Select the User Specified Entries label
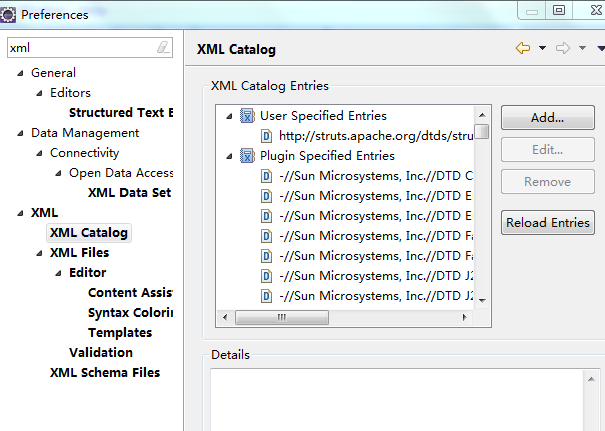The width and height of the screenshot is (605, 431). (323, 116)
